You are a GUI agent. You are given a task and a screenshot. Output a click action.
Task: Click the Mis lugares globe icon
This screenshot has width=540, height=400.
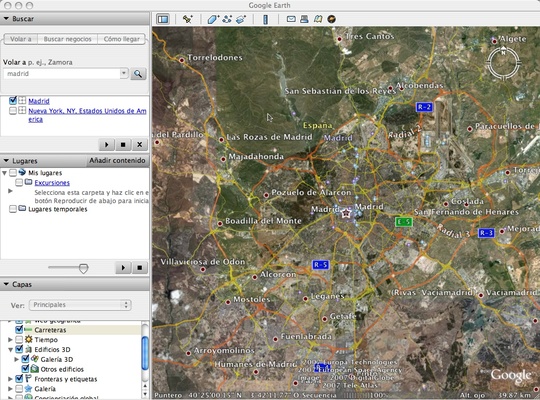(x=22, y=172)
